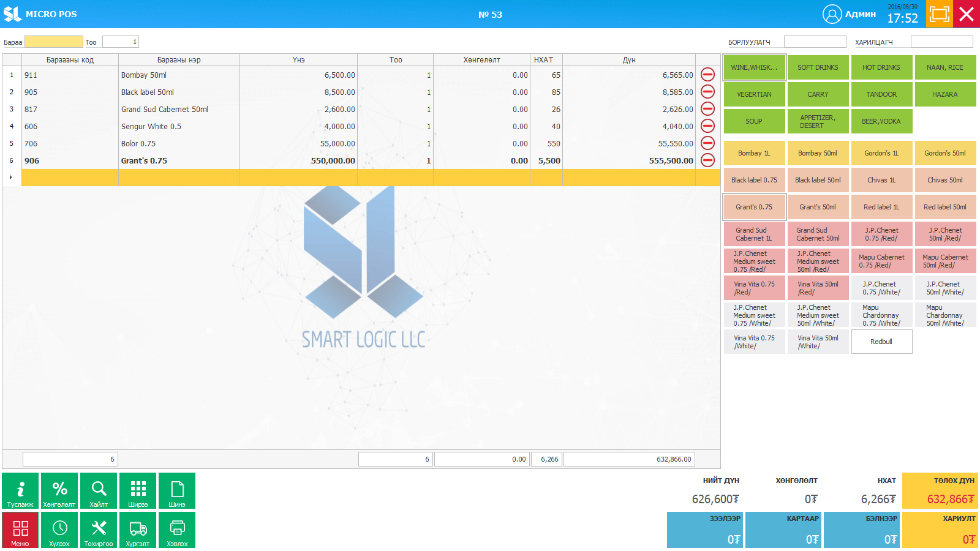The image size is (980, 551).
Task: Select HOT DRINKS category
Action: [881, 67]
